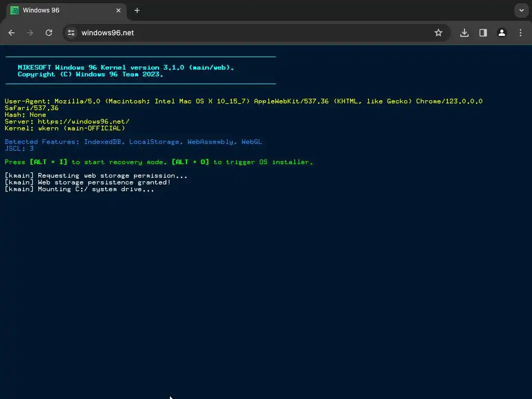Click the Hash: None line
Image resolution: width=532 pixels, height=399 pixels.
pos(25,115)
